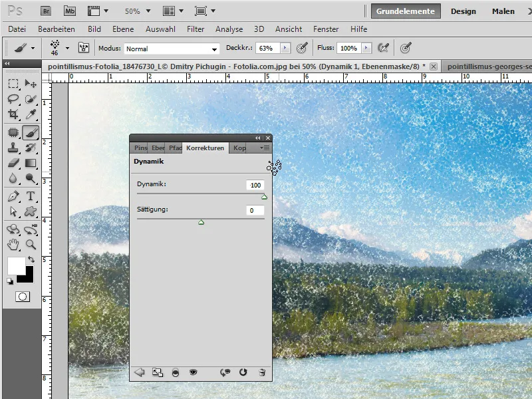
Task: Delete adjustment layer with trash icon
Action: tap(262, 372)
